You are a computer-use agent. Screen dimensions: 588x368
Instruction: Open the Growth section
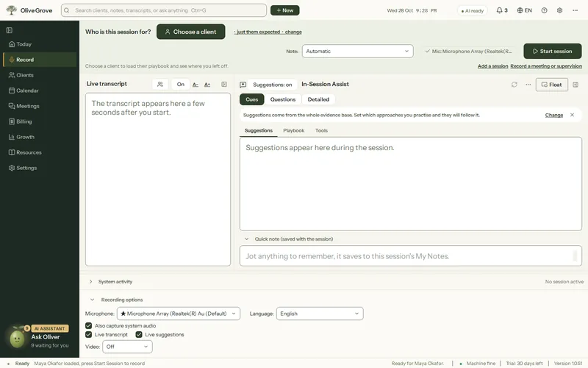pos(40,137)
